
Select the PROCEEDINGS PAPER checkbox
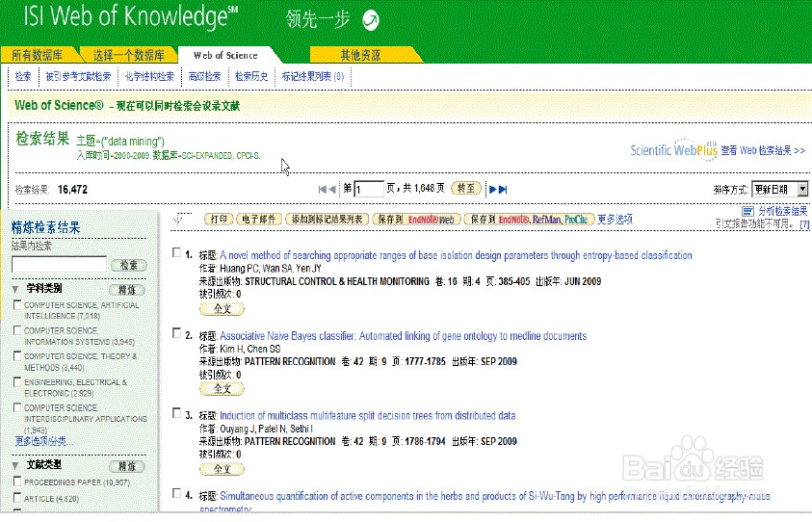(x=17, y=482)
